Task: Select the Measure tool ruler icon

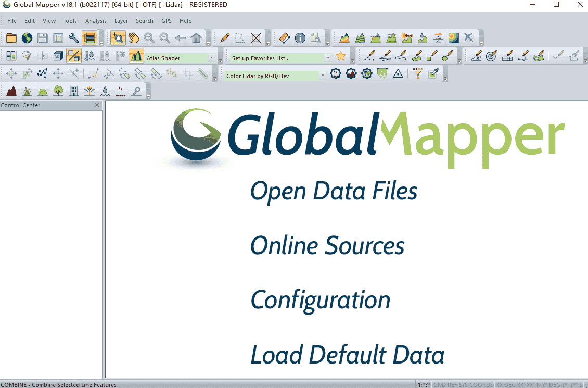Action: click(284, 38)
